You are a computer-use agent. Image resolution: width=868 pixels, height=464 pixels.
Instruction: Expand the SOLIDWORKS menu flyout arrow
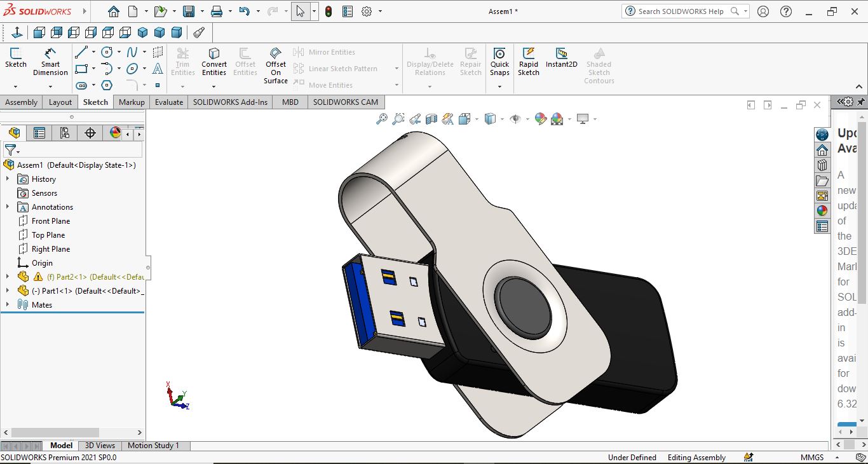point(86,11)
